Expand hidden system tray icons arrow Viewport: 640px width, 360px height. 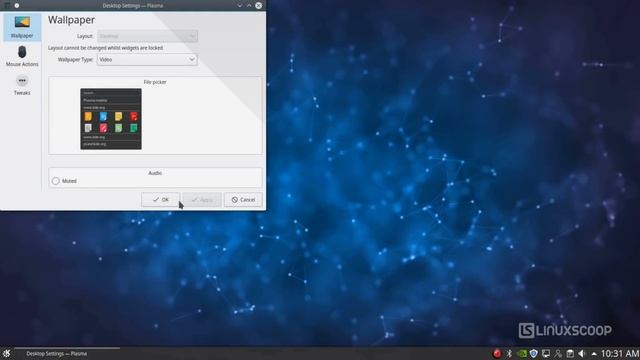pos(594,354)
